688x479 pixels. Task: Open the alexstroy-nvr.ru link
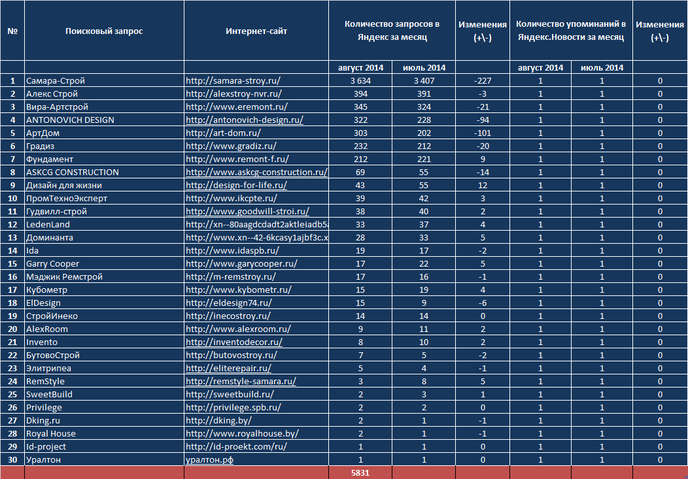coord(234,94)
